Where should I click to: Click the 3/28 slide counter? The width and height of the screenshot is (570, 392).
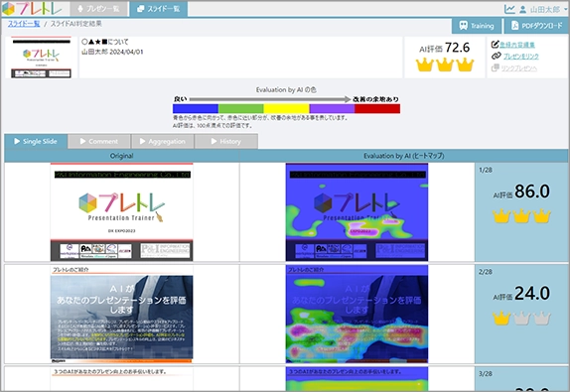pyautogui.click(x=486, y=374)
